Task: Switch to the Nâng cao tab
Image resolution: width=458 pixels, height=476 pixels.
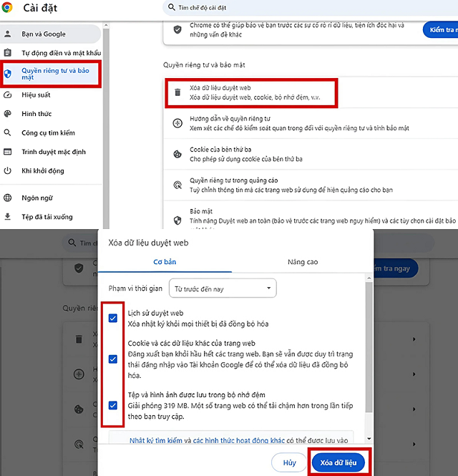Action: click(x=302, y=262)
